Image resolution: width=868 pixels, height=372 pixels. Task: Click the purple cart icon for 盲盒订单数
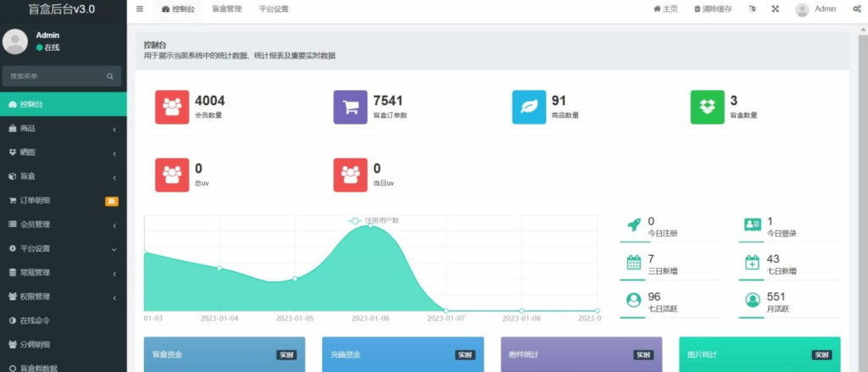(x=350, y=107)
